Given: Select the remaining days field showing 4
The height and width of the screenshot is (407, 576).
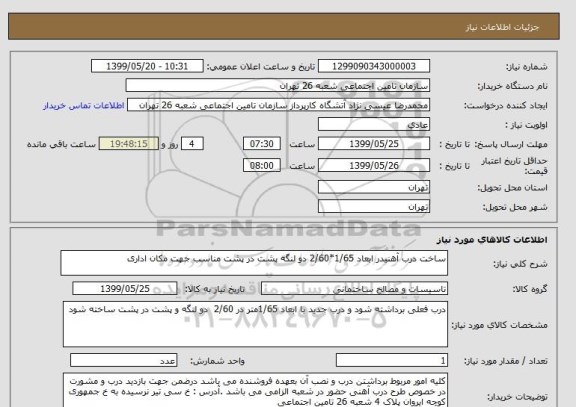Looking at the screenshot, I should 192,144.
